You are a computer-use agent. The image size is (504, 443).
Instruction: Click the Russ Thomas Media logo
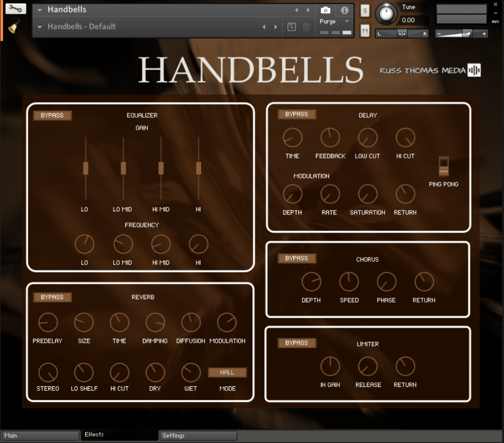(x=430, y=70)
